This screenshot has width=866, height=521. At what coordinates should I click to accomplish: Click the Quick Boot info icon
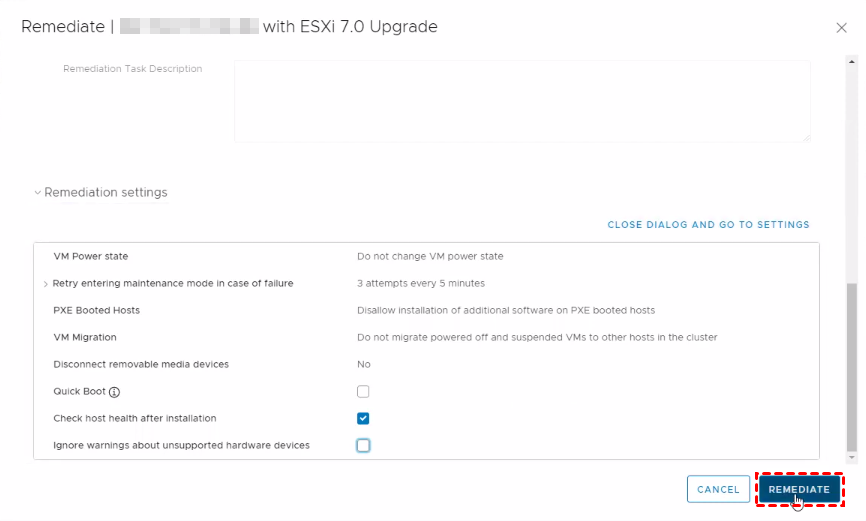(114, 392)
